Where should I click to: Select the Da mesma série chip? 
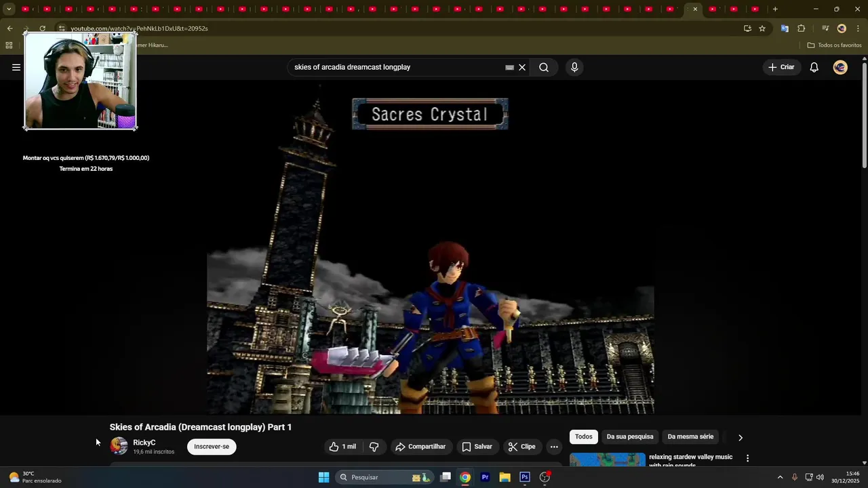tap(690, 437)
